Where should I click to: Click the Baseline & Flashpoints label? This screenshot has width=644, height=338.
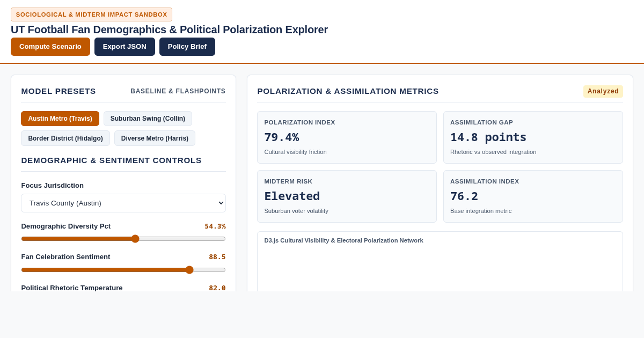click(x=178, y=91)
